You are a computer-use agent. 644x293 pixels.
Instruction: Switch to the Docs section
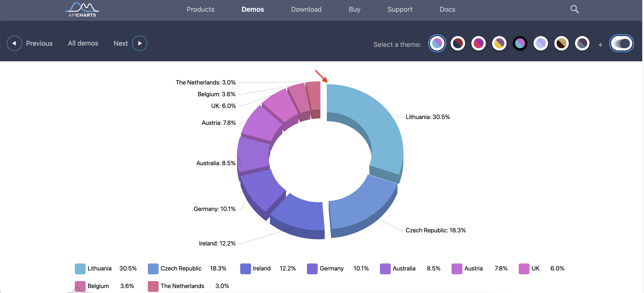(x=447, y=9)
